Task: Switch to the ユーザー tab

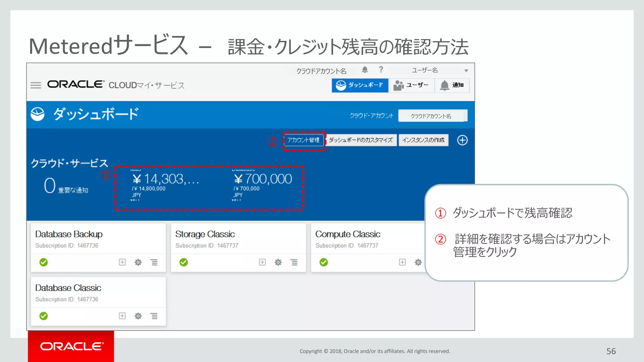Action: 411,85
